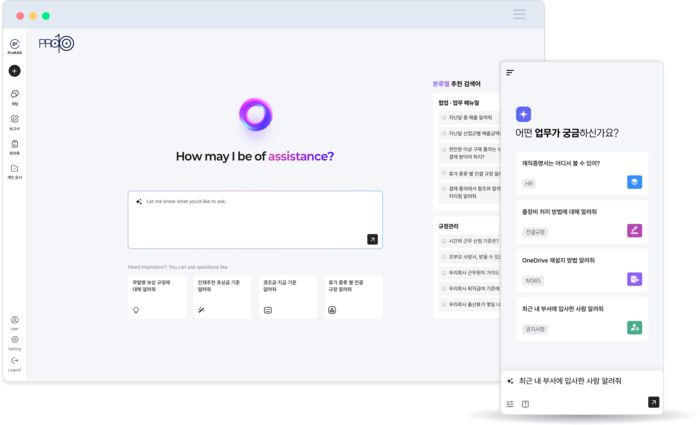Open the hamburger menu at top right

click(519, 14)
